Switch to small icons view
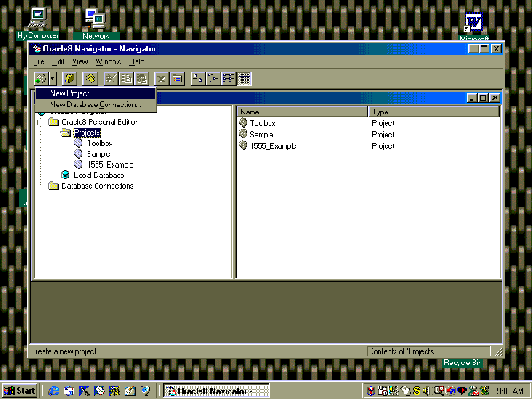Viewport: 532px width, 399px height. coord(213,79)
